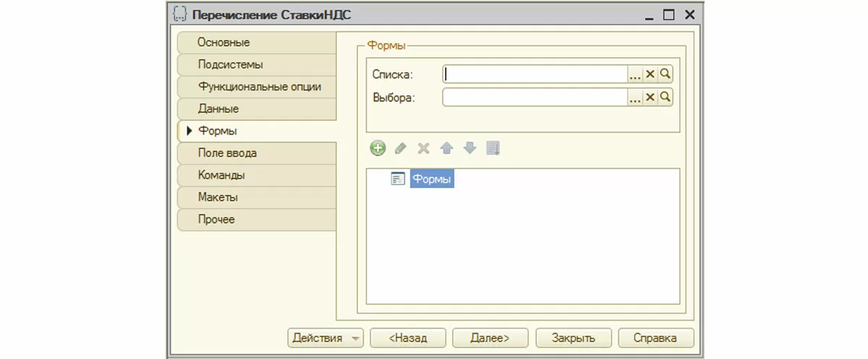Viewport: 868px width, 359px height.
Task: Click the Закрыть button
Action: [573, 338]
